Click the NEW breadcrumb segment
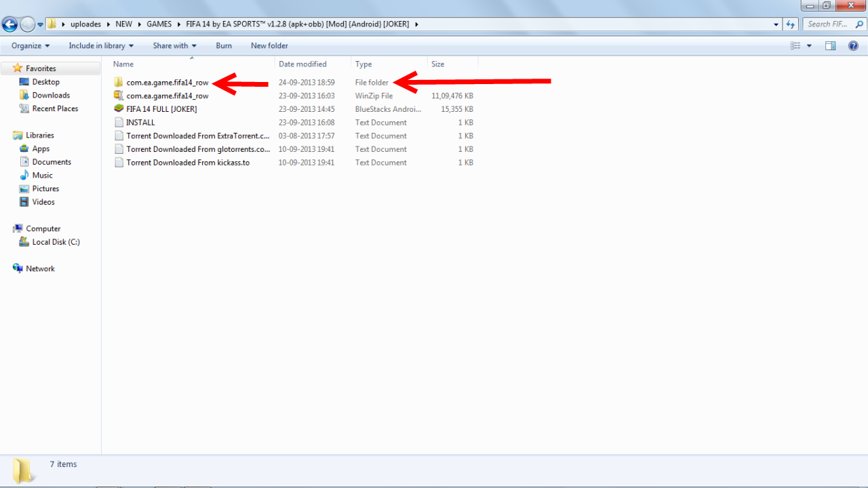This screenshot has width=868, height=488. tap(123, 24)
